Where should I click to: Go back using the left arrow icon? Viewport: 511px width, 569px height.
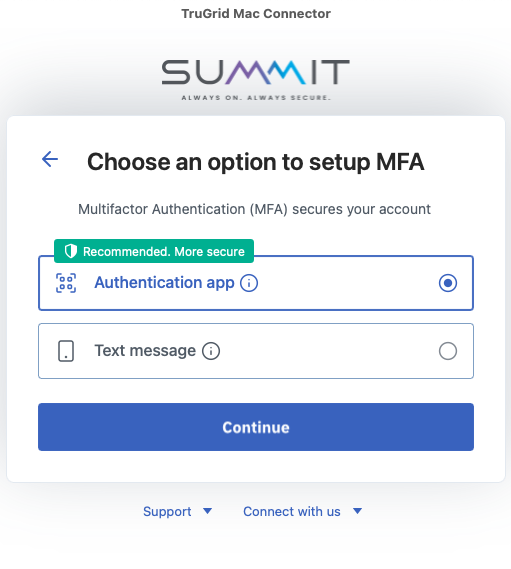(50, 159)
